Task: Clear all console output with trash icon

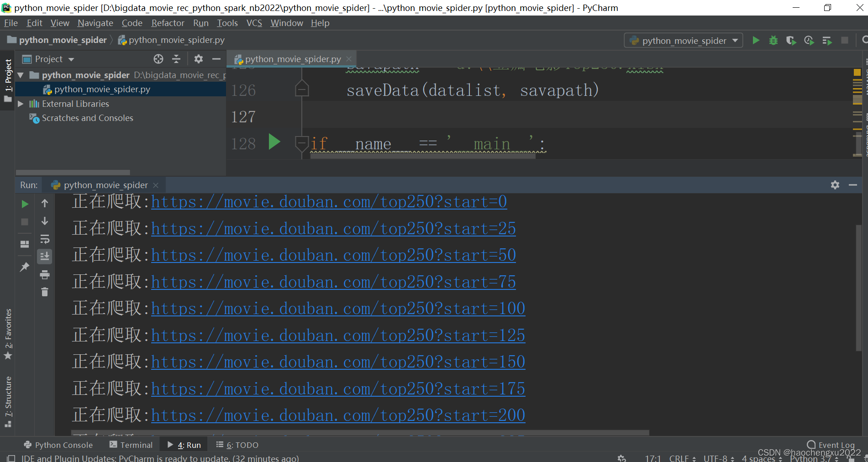Action: [45, 292]
